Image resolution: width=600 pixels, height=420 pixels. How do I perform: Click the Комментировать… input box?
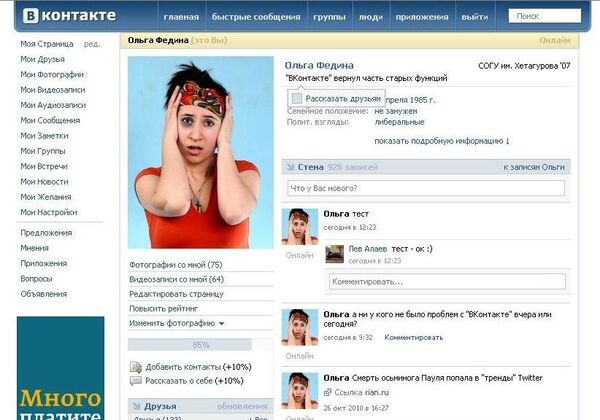(x=447, y=282)
